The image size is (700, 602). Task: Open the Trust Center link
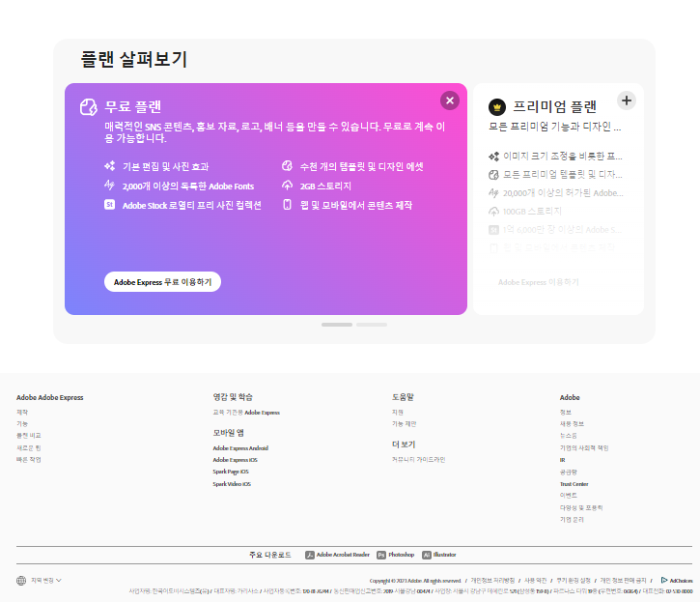pos(574,483)
